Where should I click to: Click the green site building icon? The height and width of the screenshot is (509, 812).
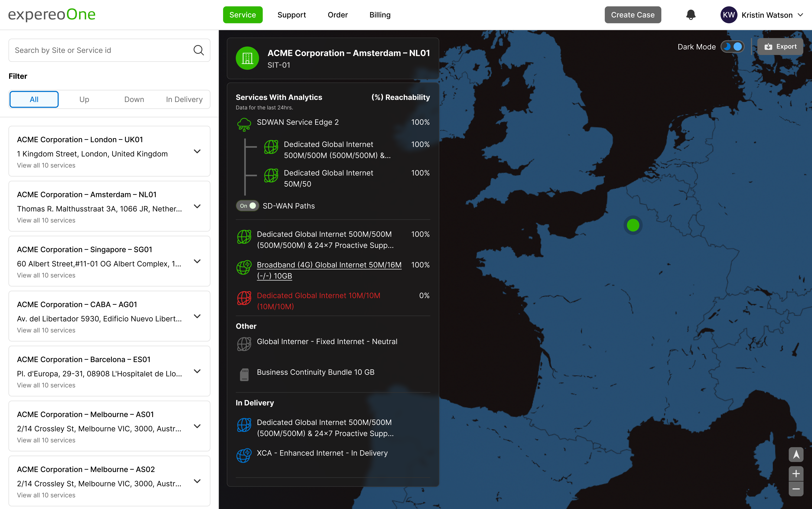[247, 58]
